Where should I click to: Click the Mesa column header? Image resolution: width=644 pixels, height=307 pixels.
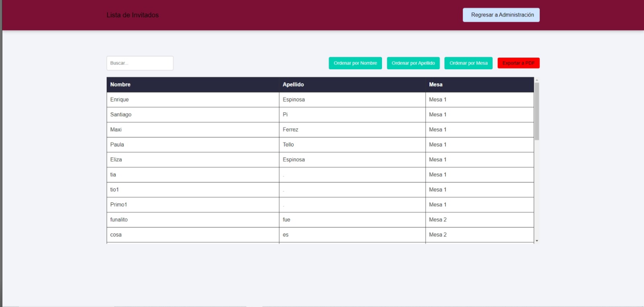(x=436, y=84)
